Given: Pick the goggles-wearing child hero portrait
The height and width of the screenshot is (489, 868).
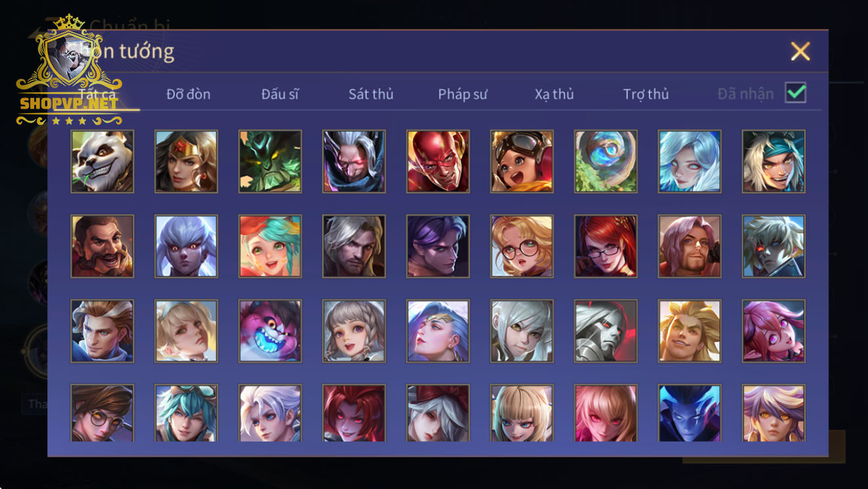Looking at the screenshot, I should (522, 161).
